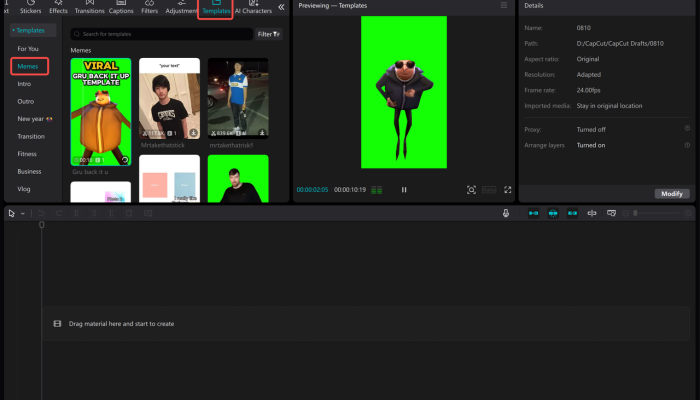Open the Filter dropdown for templates
Viewport: 700px width, 400px height.
pyautogui.click(x=269, y=34)
